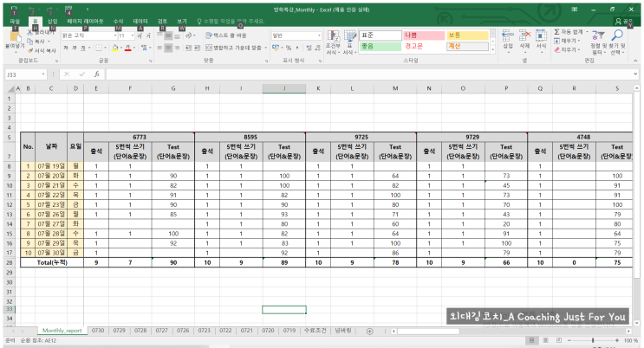Open Sort & Filter (정렬 및 필터)
Screen dimensions: 644x348
point(598,42)
